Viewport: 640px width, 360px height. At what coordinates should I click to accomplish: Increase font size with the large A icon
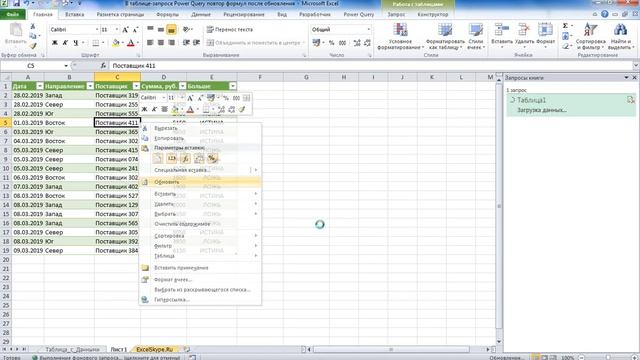(x=125, y=29)
